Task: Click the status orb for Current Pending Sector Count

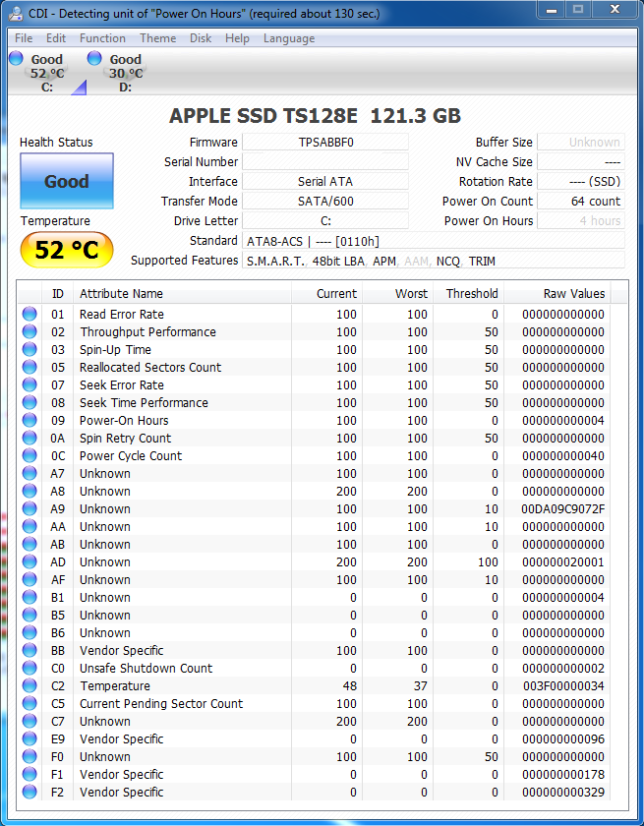Action: point(29,704)
